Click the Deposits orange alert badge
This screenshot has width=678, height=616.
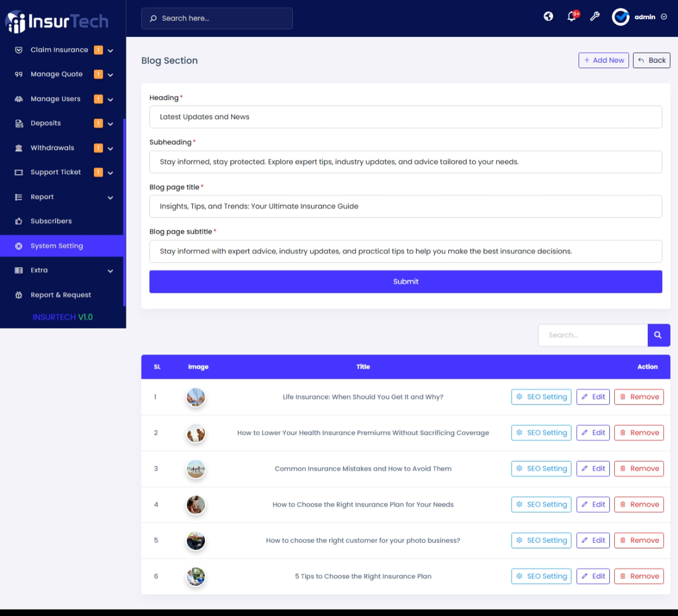[x=98, y=123]
